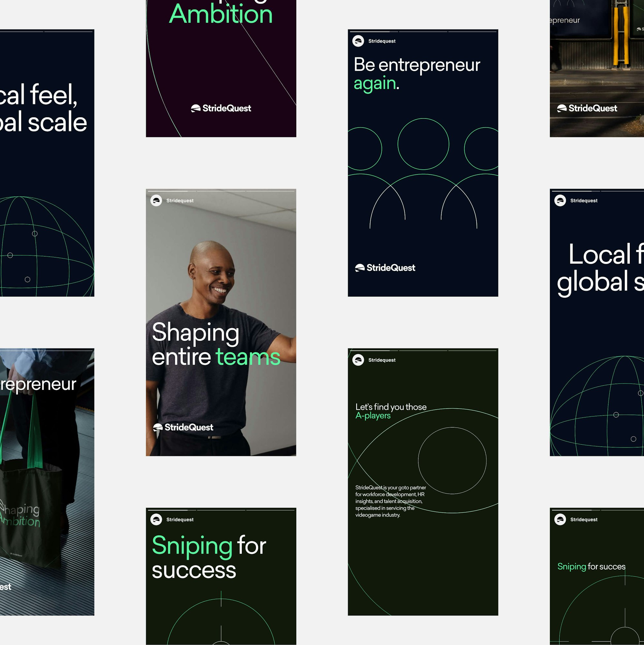
Task: Click the smiling man's photo
Action: pos(221,323)
